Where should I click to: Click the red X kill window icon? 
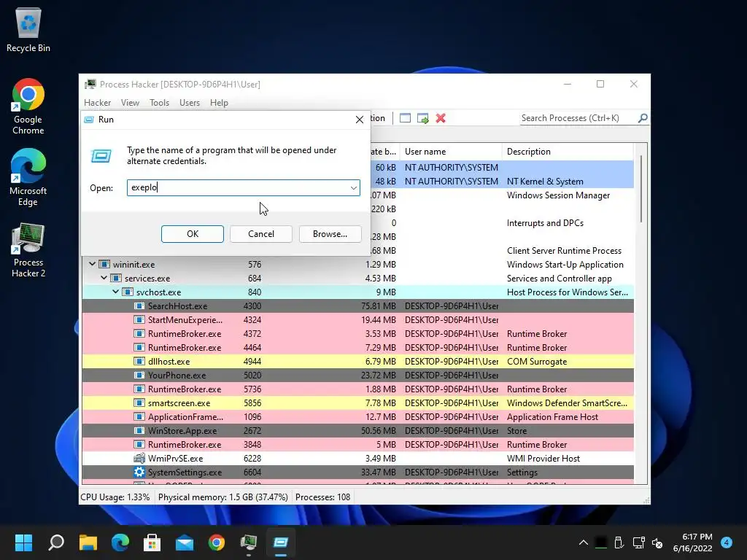point(441,118)
